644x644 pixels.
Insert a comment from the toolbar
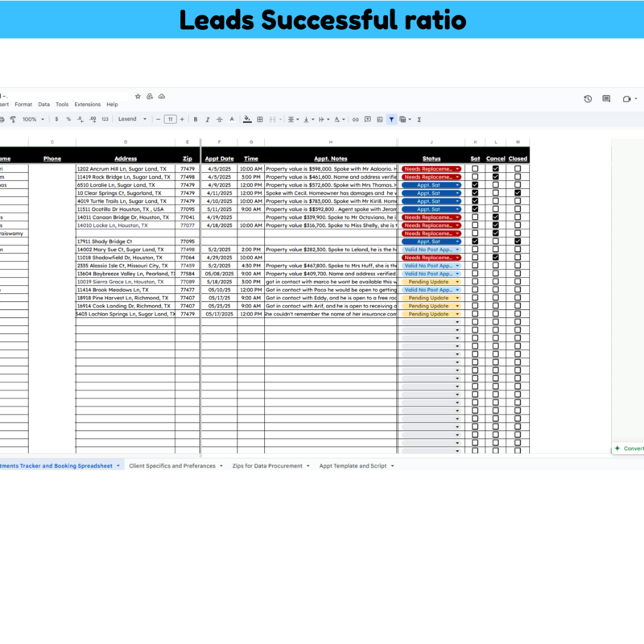(366, 119)
